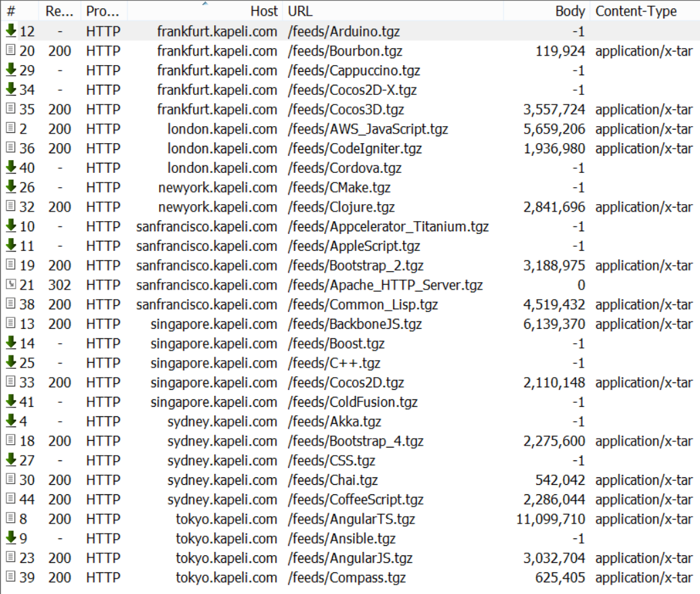
Task: Select the /feeds/Bourbon.tgz URL
Action: [x=345, y=51]
